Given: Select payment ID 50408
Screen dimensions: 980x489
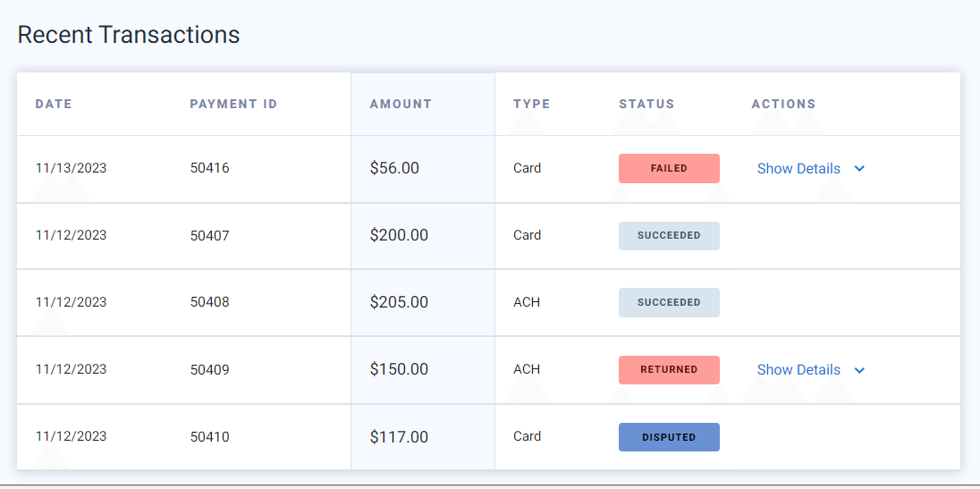Looking at the screenshot, I should coord(210,302).
